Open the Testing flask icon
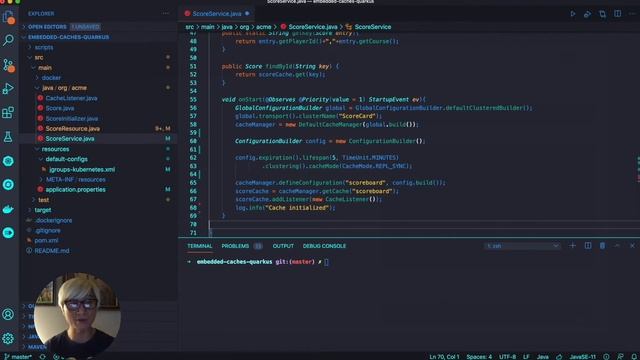The image size is (640, 360). [x=8, y=136]
